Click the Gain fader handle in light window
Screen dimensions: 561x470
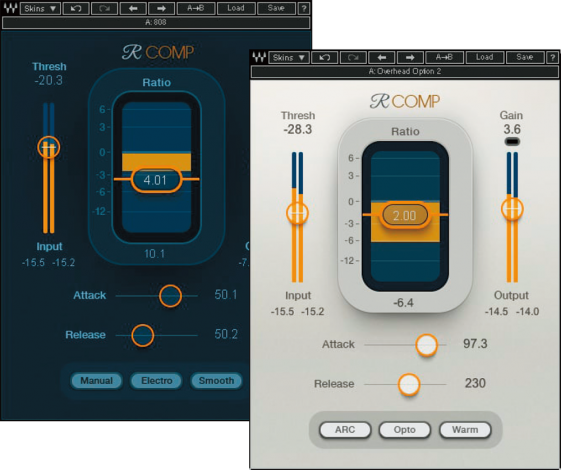click(512, 209)
